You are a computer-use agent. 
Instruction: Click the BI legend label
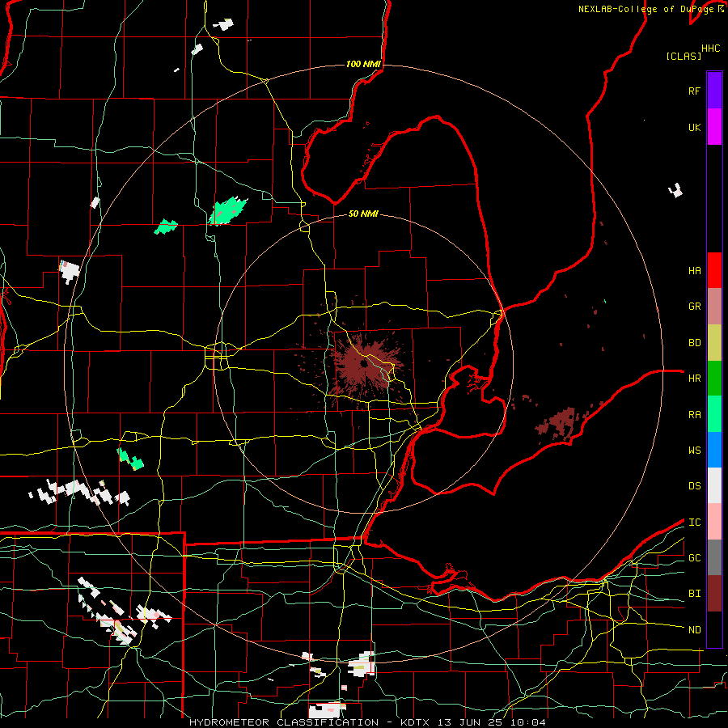pos(694,594)
